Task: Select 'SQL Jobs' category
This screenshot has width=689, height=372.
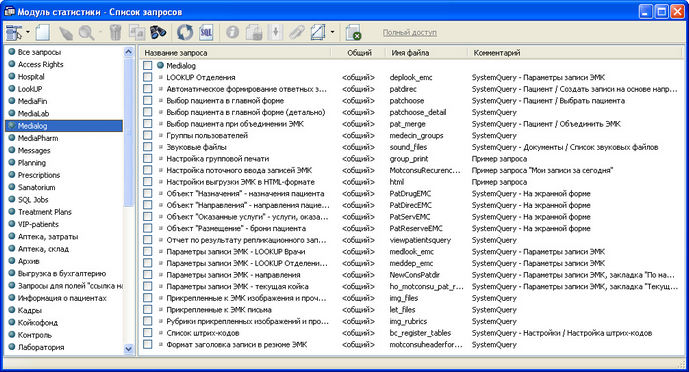Action: [x=33, y=199]
